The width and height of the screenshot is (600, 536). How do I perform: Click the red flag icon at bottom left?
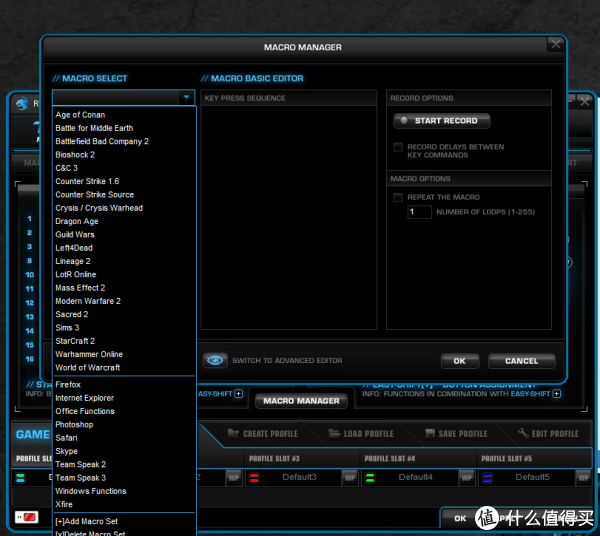tap(26, 517)
